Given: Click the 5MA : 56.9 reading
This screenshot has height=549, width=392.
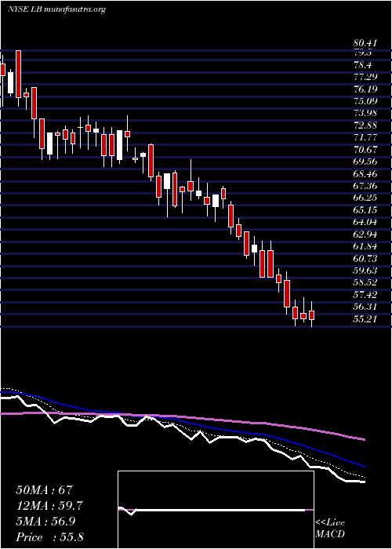Looking at the screenshot, I should [x=47, y=522].
